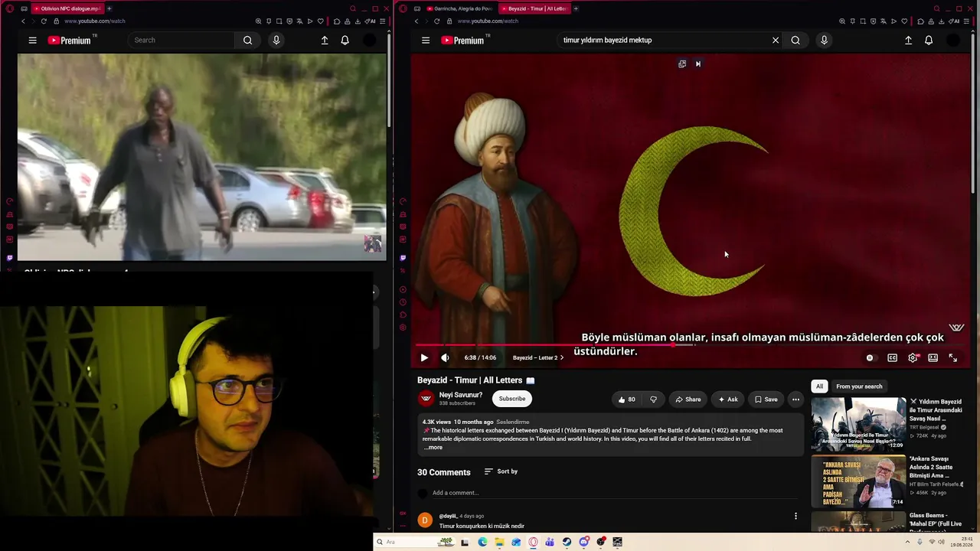Like the video with 80 likes

point(627,399)
